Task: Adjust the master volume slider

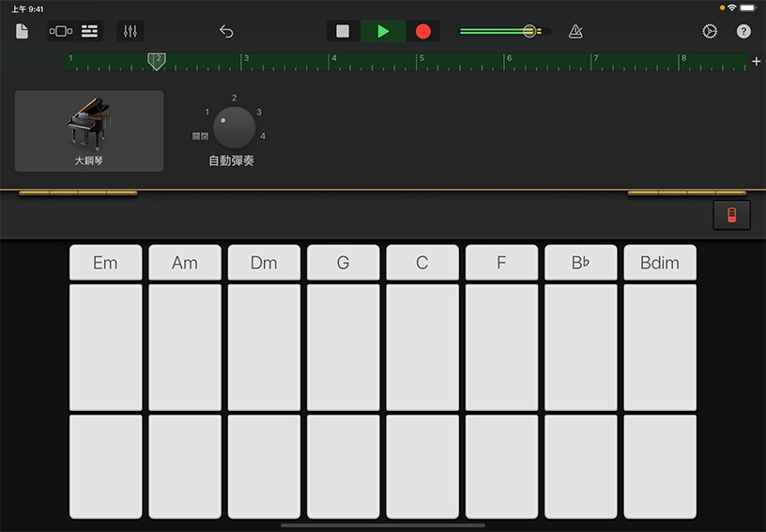Action: click(x=529, y=31)
